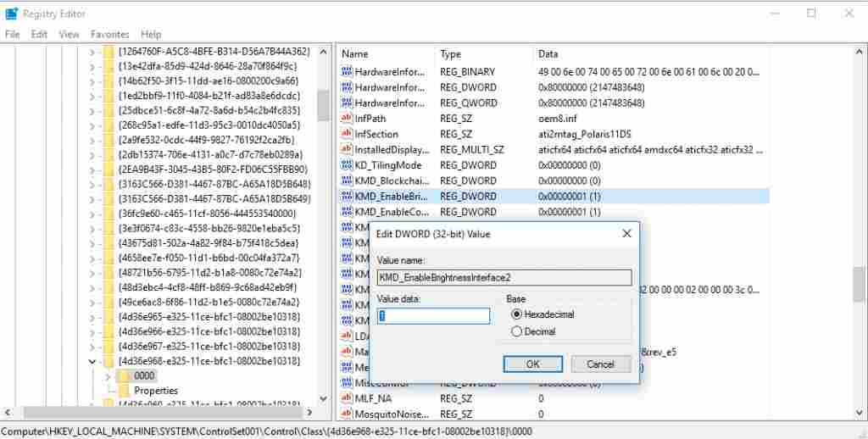Click the string icon beside InfSection
This screenshot has height=439, width=868.
click(x=347, y=134)
